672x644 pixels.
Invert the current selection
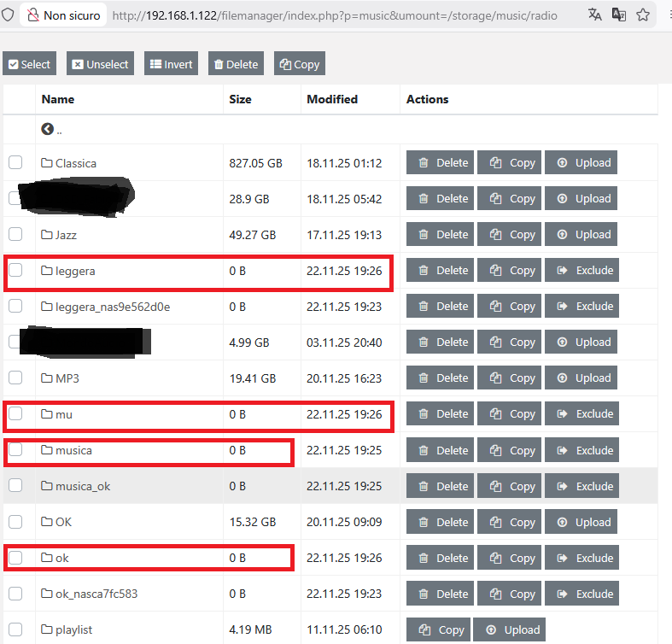click(171, 64)
